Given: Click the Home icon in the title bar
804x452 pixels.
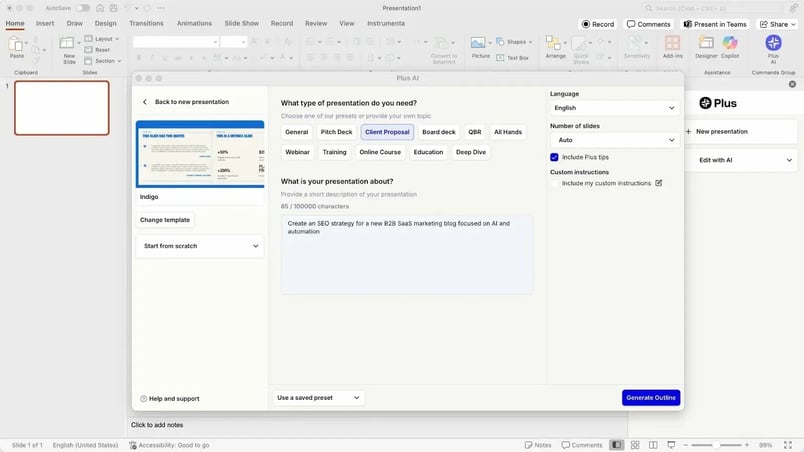Looking at the screenshot, I should (x=100, y=8).
